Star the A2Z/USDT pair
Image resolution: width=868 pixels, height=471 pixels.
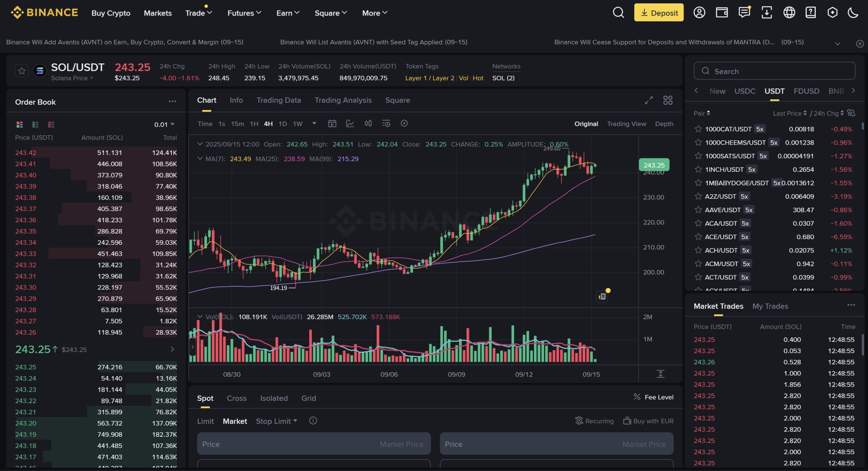pyautogui.click(x=698, y=196)
